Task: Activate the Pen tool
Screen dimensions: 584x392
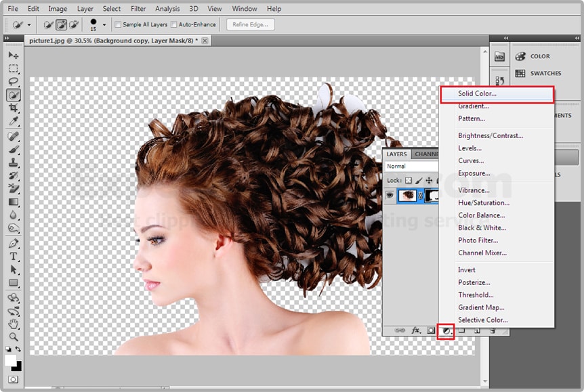Action: pyautogui.click(x=14, y=243)
